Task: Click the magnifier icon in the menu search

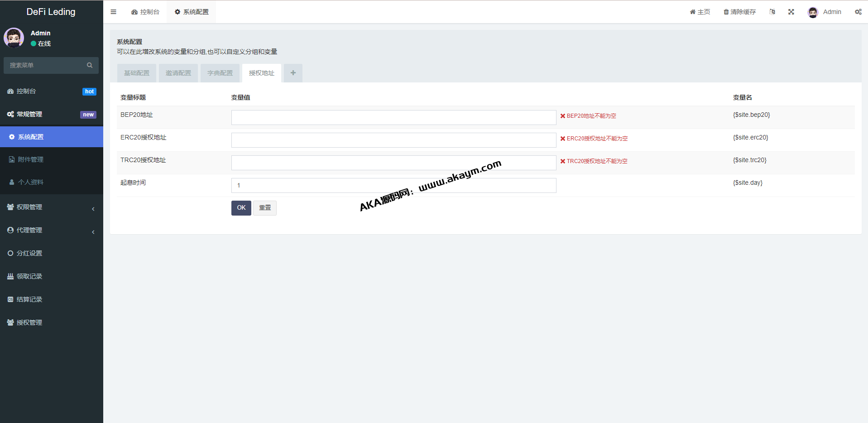Action: pos(90,65)
